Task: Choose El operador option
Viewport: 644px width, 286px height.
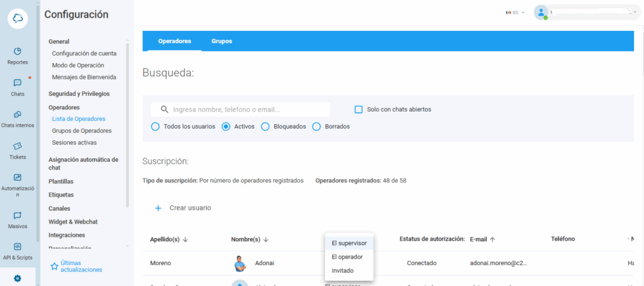Action: (x=349, y=257)
